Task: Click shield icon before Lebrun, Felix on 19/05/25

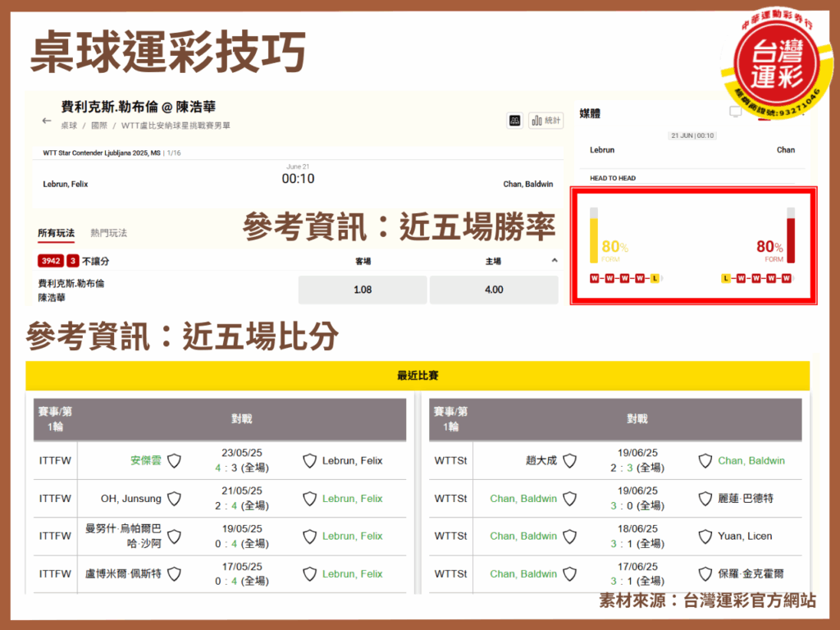Action: pos(309,536)
